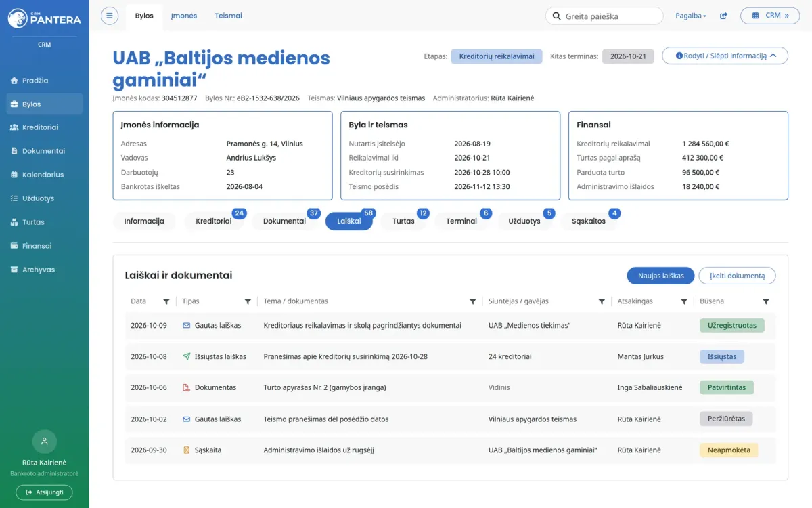Click the external link share icon

(x=723, y=16)
